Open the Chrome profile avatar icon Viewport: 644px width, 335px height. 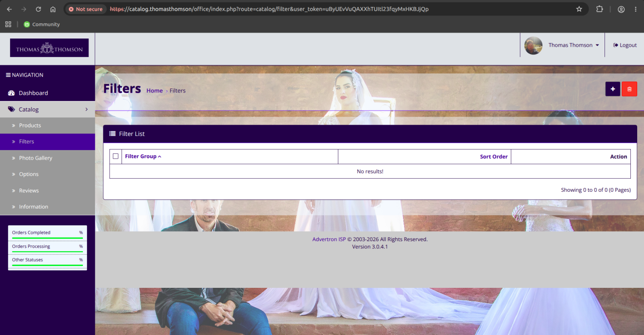(x=621, y=9)
